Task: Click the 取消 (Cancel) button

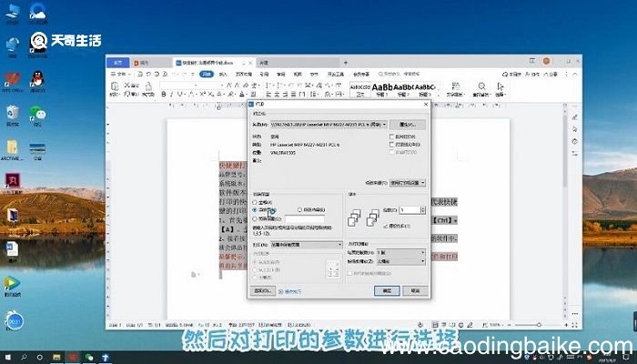Action: pyautogui.click(x=415, y=291)
